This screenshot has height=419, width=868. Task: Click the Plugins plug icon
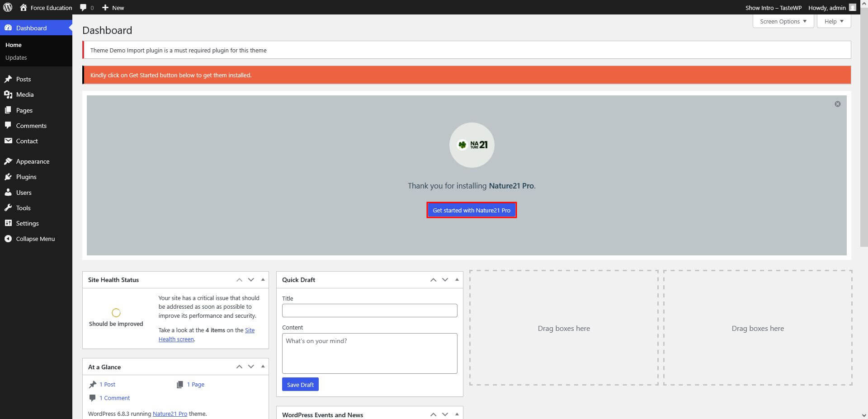(x=8, y=177)
